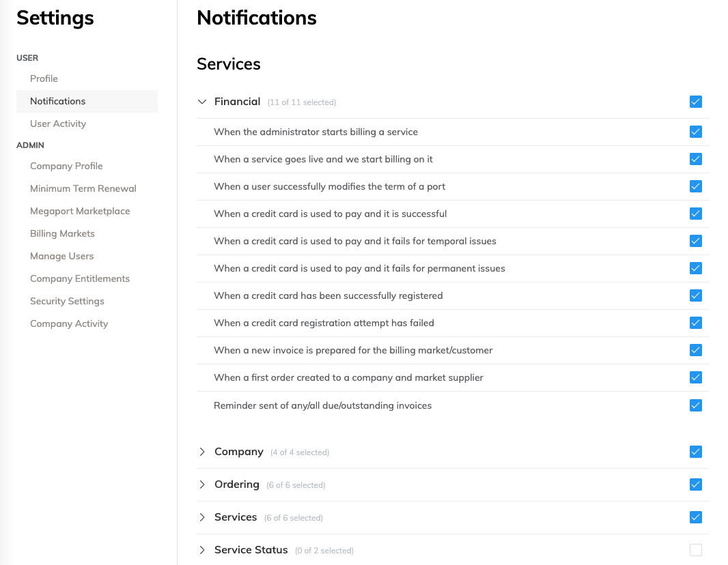Expand the Company notifications section
The width and height of the screenshot is (728, 565).
(202, 452)
